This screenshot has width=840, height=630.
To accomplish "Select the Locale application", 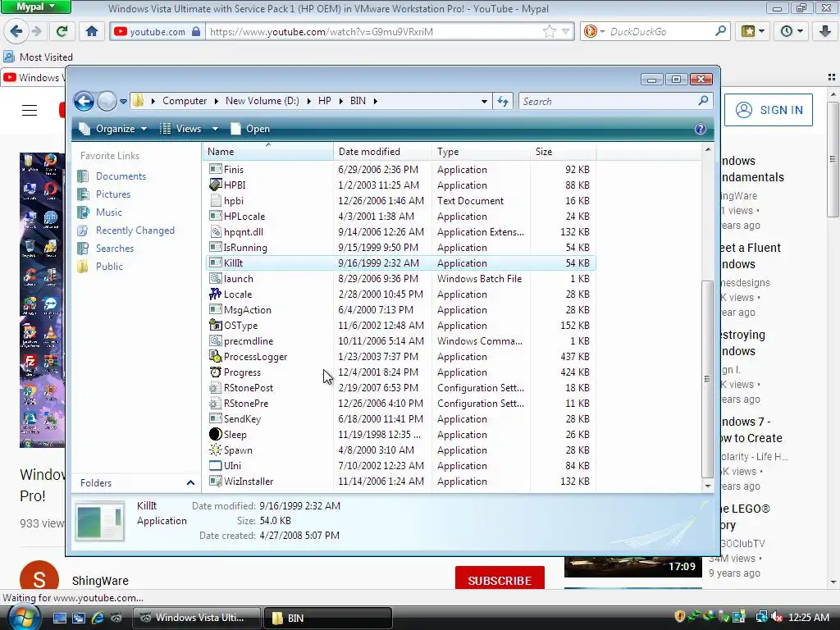I will (237, 294).
